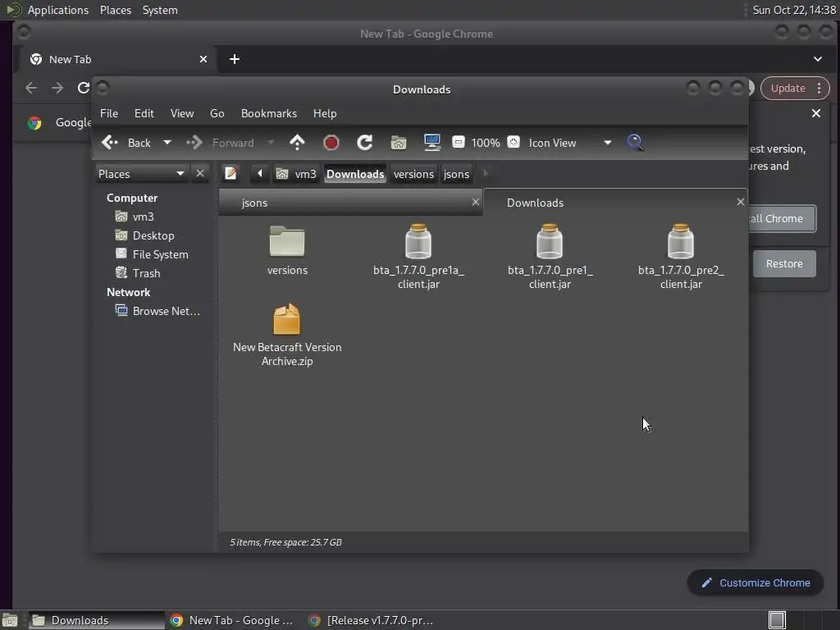Select bta_1.7.7.0_pre1a_client.jar file
Viewport: 840px width, 630px height.
(418, 257)
